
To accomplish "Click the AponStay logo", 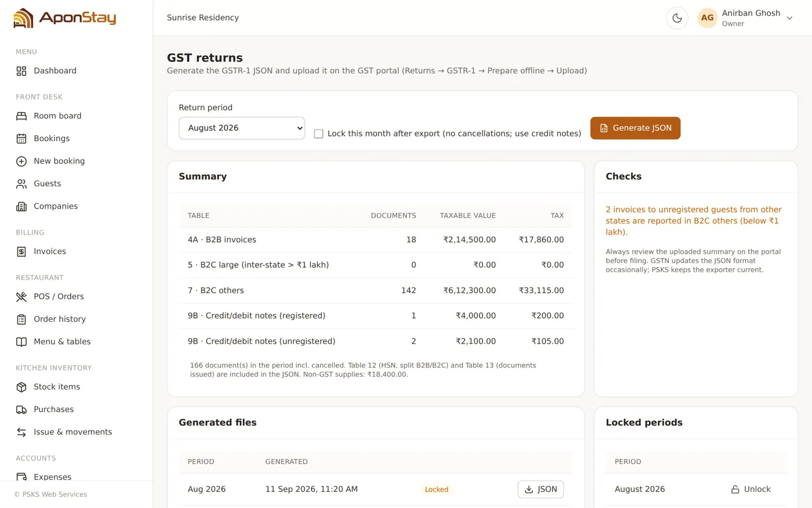I will [64, 18].
